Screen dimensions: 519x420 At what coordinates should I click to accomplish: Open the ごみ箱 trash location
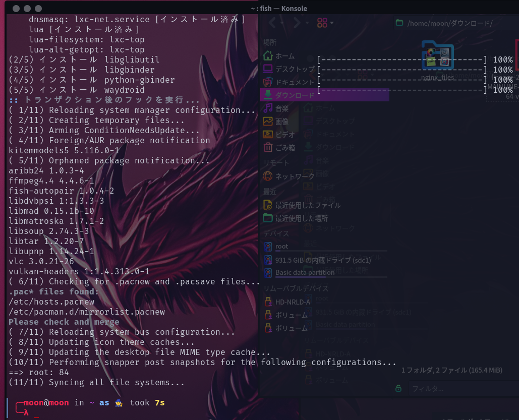coord(285,148)
